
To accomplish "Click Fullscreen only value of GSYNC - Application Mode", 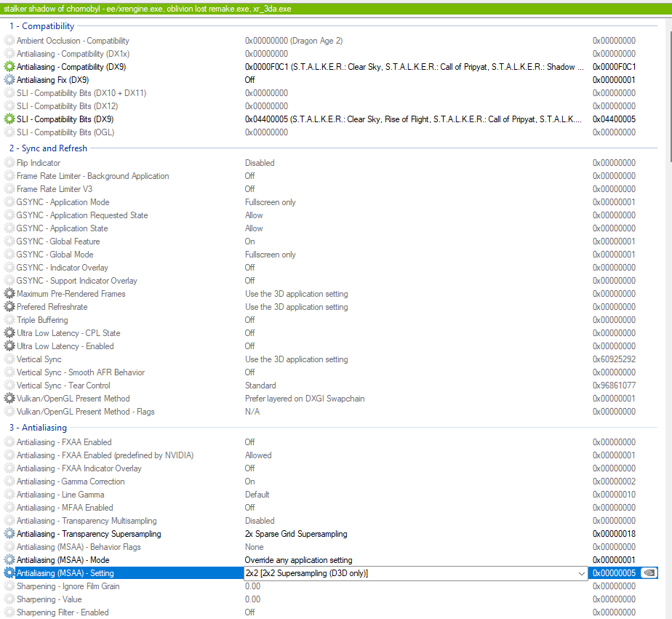I will [x=271, y=202].
